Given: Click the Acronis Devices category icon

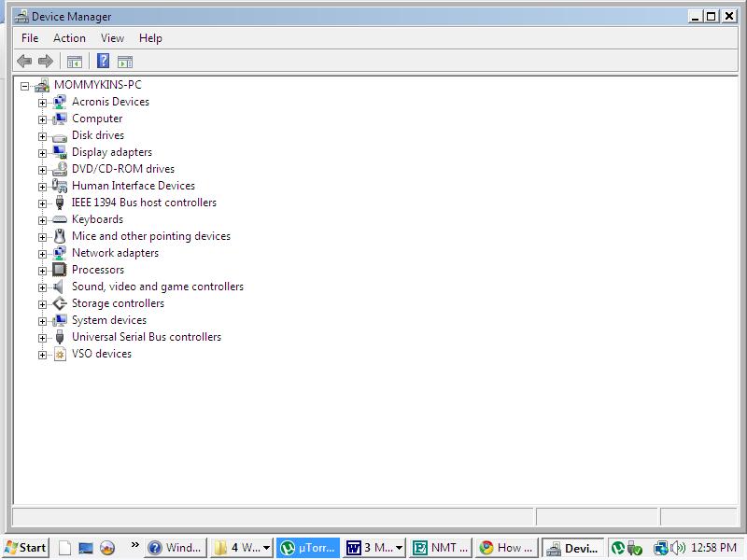Looking at the screenshot, I should (60, 102).
